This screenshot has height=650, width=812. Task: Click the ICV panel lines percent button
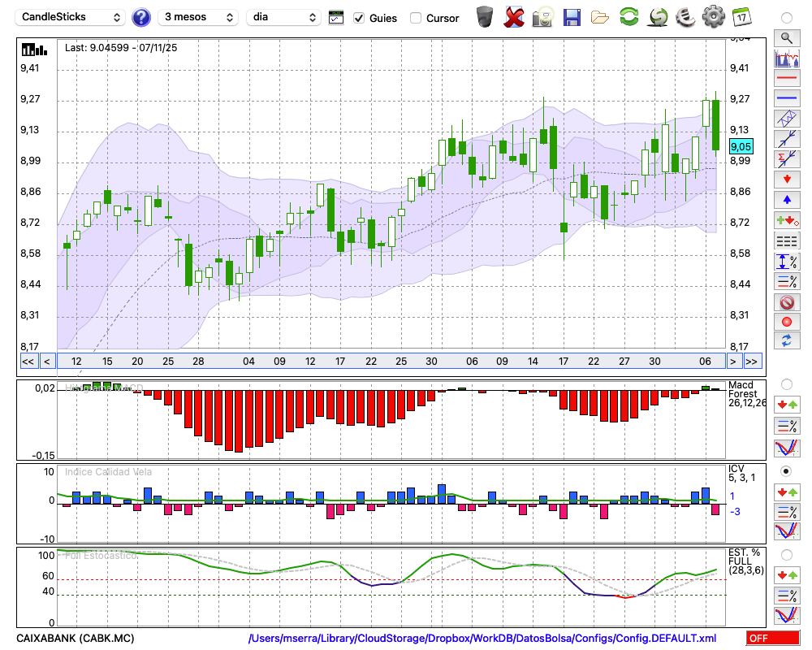pos(787,512)
